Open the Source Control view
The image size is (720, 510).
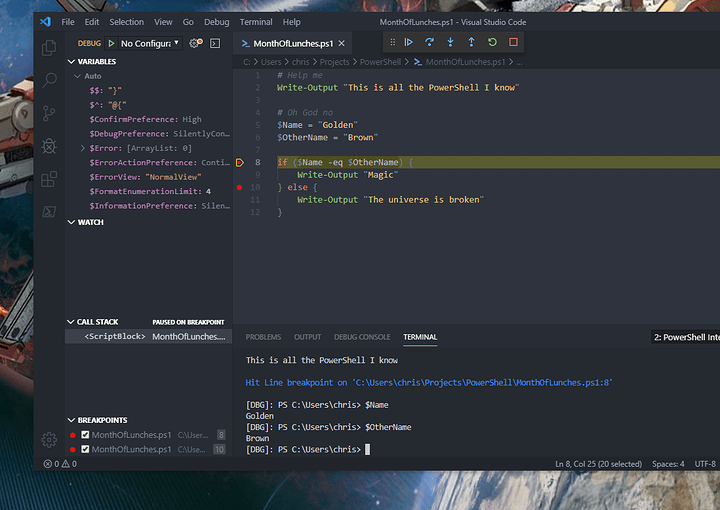[49, 113]
